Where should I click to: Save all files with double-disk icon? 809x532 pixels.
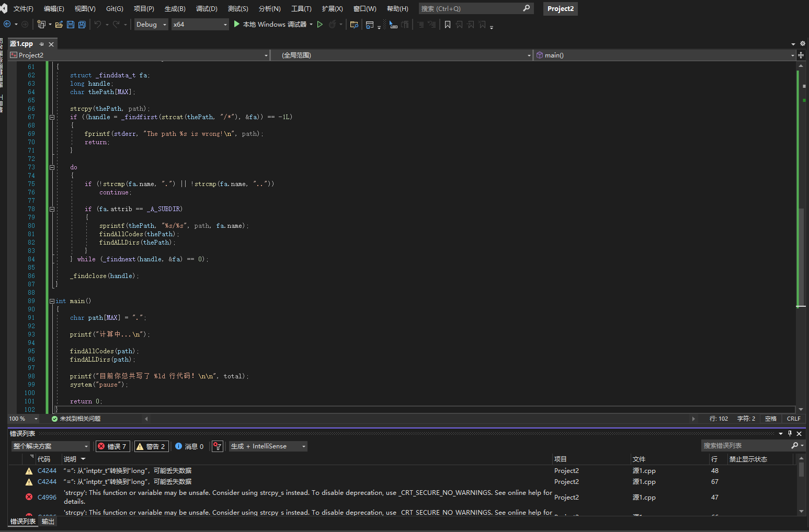click(82, 24)
